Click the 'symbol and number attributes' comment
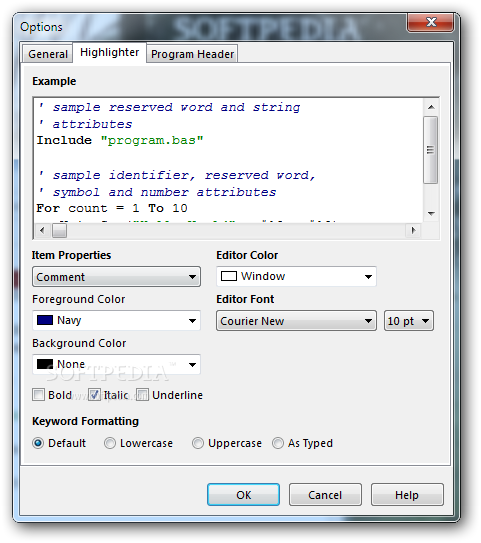 164,192
